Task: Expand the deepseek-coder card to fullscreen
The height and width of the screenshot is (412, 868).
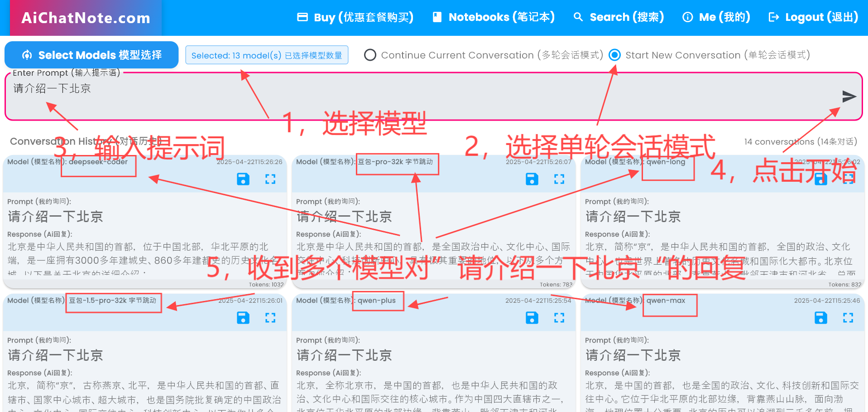Action: coord(271,179)
